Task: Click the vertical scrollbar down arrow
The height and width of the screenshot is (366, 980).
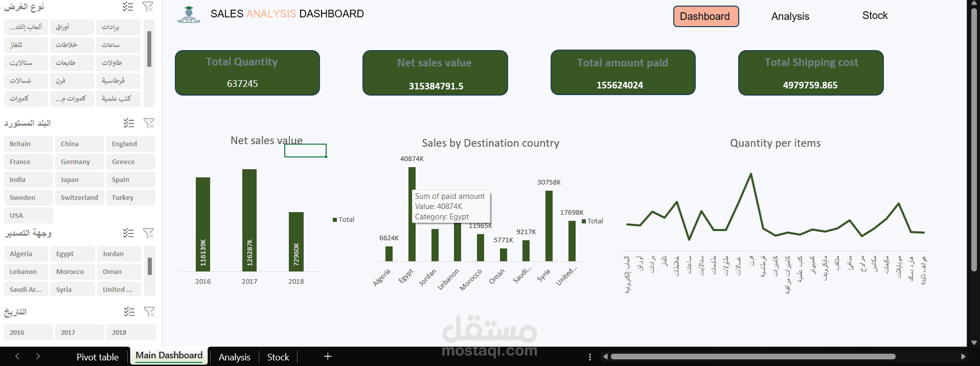Action: (x=974, y=343)
